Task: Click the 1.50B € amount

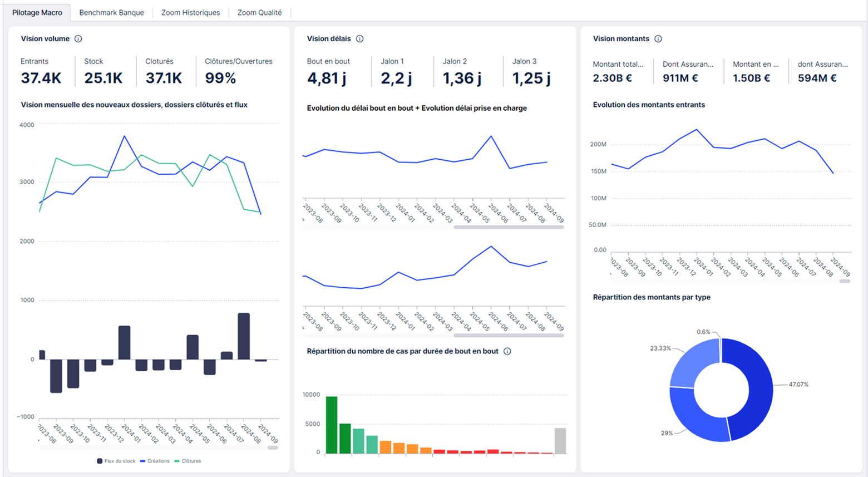Action: coord(751,78)
